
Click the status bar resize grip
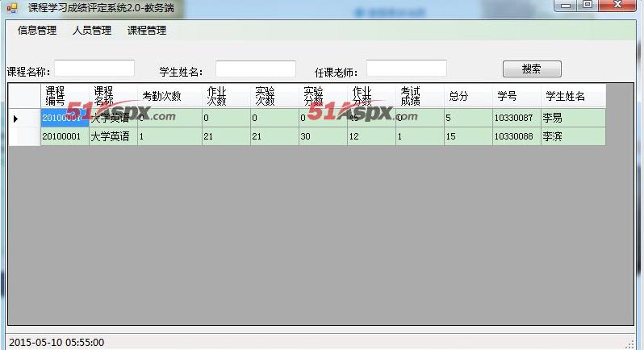pyautogui.click(x=630, y=344)
